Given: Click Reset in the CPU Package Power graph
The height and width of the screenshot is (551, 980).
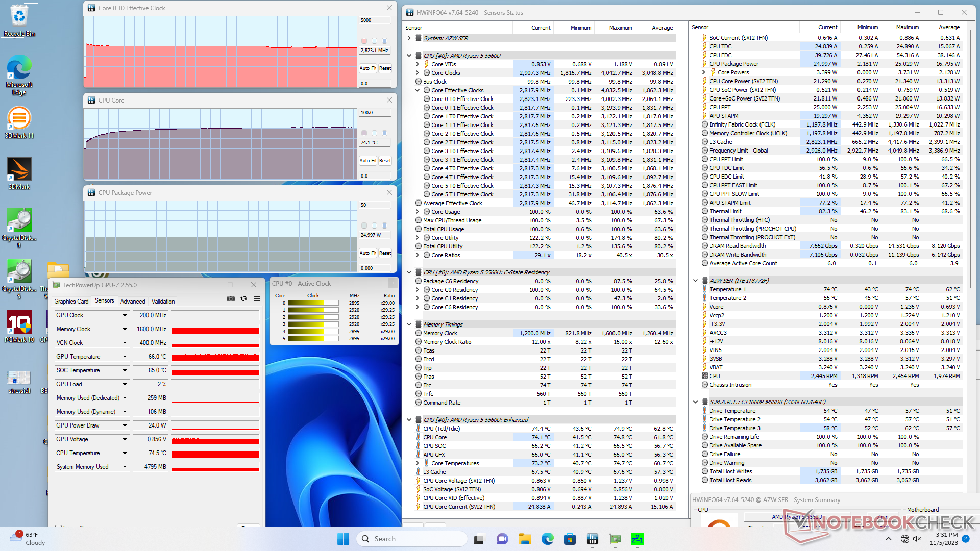Looking at the screenshot, I should click(385, 253).
